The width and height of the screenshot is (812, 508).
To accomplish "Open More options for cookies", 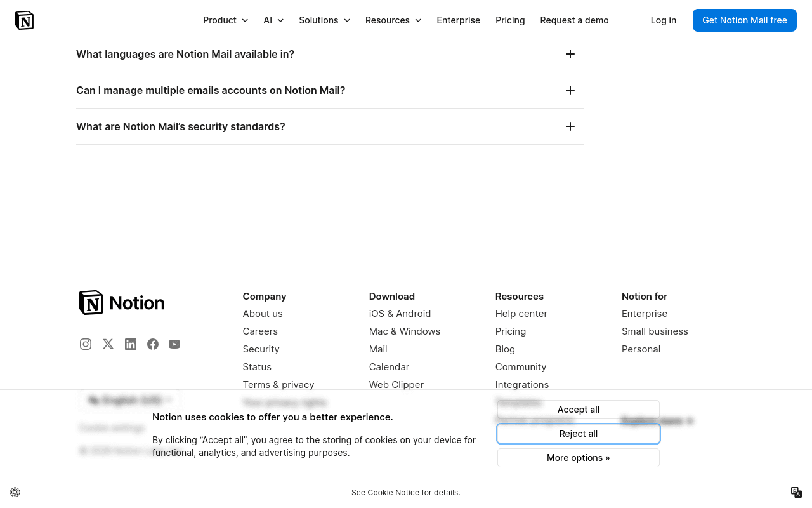I will pos(579,458).
